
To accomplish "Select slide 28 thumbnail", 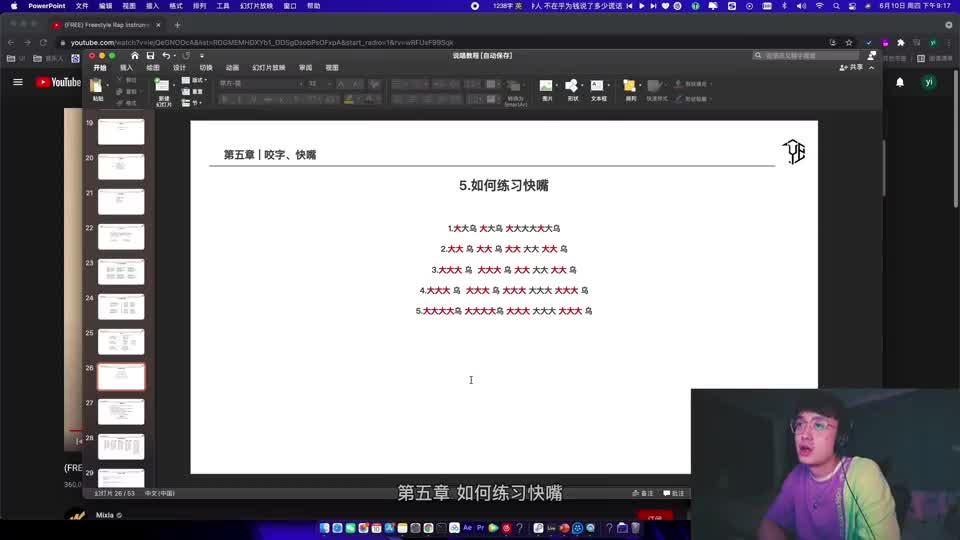I will (121, 446).
